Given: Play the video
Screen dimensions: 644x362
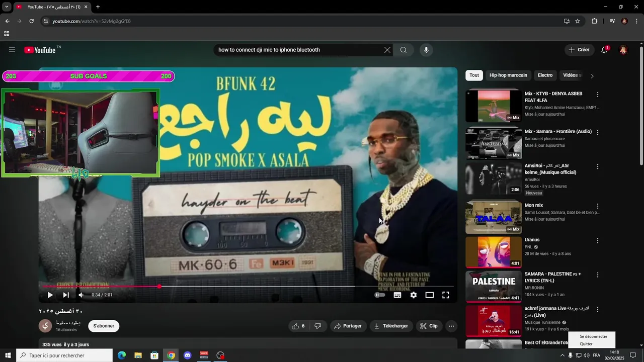Looking at the screenshot, I should tap(50, 295).
